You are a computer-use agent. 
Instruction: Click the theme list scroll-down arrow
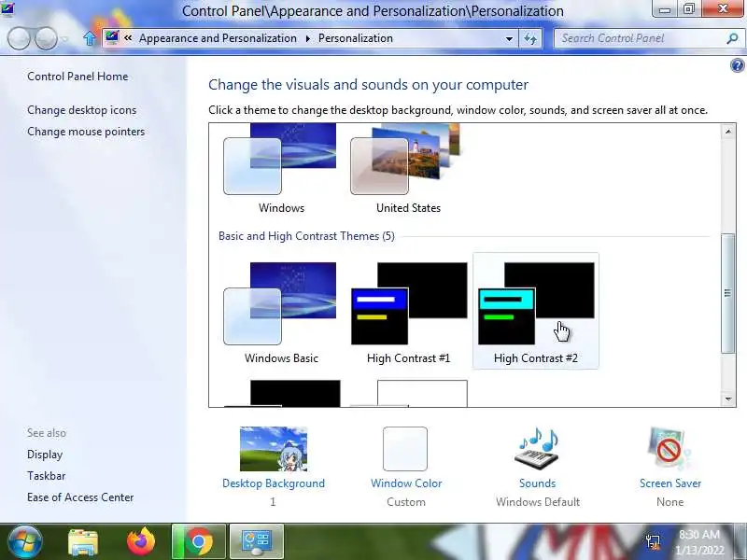727,399
